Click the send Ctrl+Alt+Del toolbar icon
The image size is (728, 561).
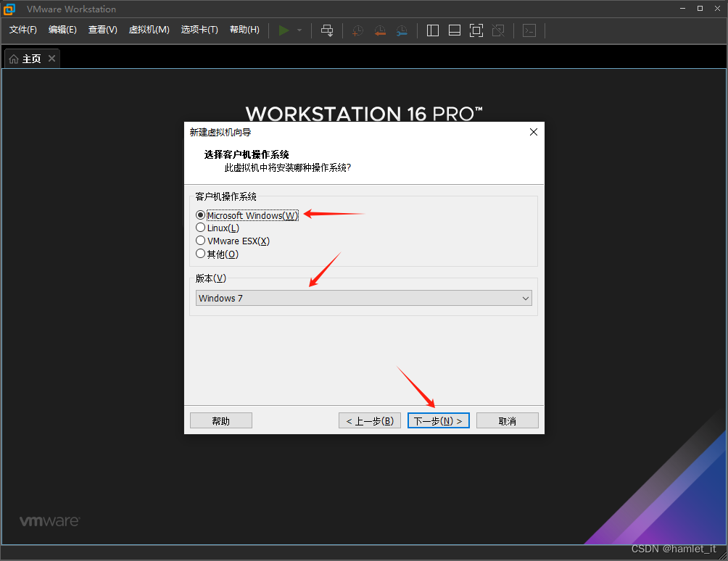pyautogui.click(x=327, y=30)
